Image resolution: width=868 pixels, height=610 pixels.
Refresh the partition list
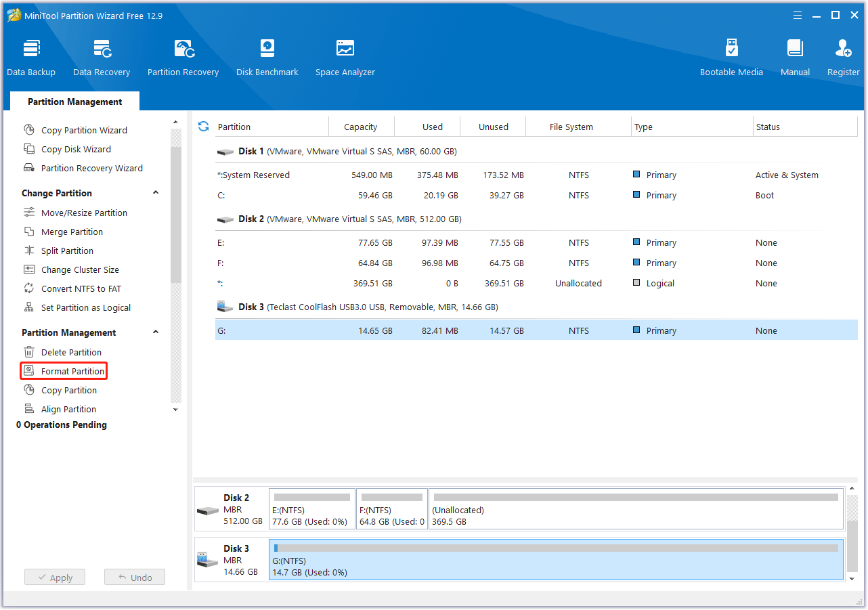click(203, 126)
